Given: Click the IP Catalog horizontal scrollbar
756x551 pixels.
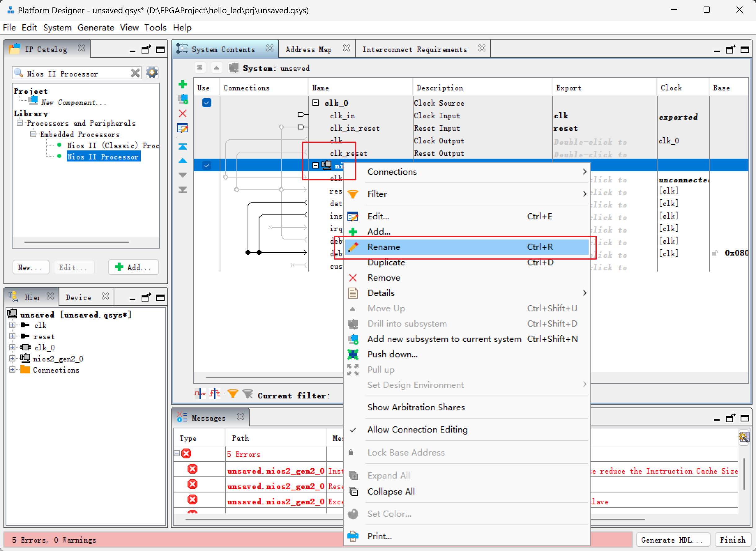Looking at the screenshot, I should click(x=77, y=242).
